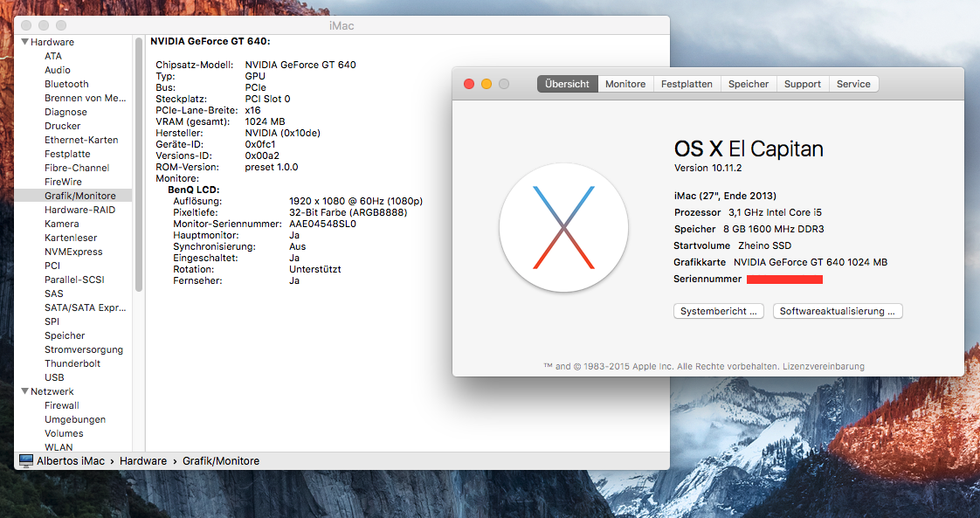The image size is (980, 518).
Task: Open the Festplatten tab
Action: click(687, 84)
